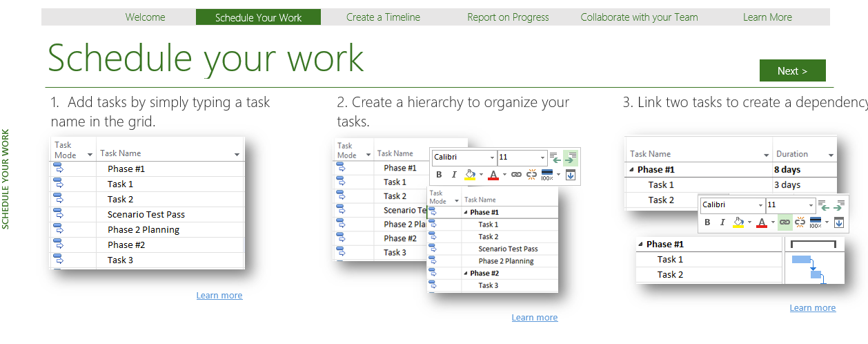Click the Unlink Tasks icon in step 3 toolbar
The height and width of the screenshot is (344, 868).
coord(800,222)
